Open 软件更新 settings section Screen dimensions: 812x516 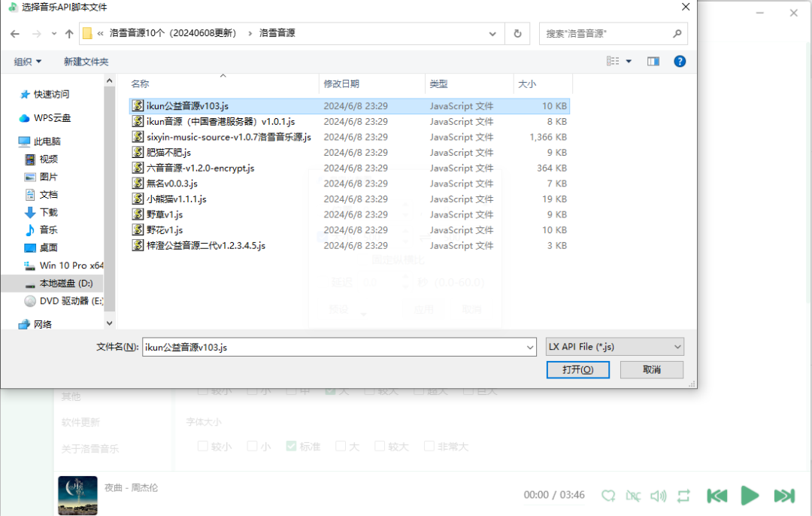coord(80,422)
